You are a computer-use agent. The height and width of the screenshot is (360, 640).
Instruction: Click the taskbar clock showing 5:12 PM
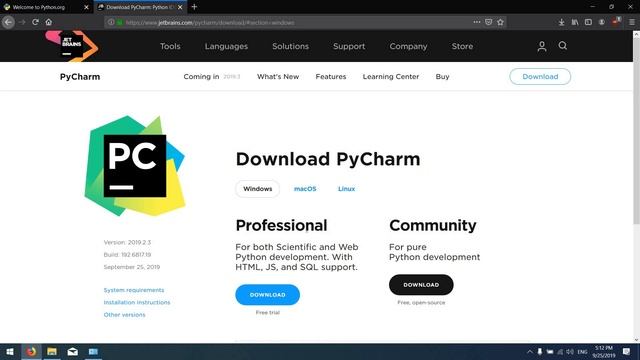tap(604, 352)
